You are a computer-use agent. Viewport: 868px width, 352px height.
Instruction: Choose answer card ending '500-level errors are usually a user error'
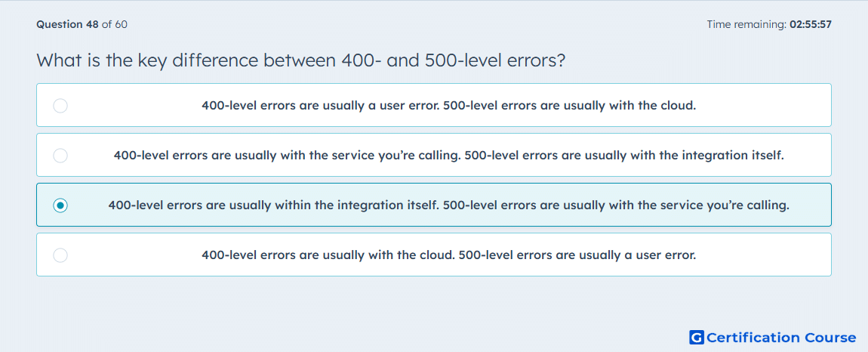pos(434,255)
